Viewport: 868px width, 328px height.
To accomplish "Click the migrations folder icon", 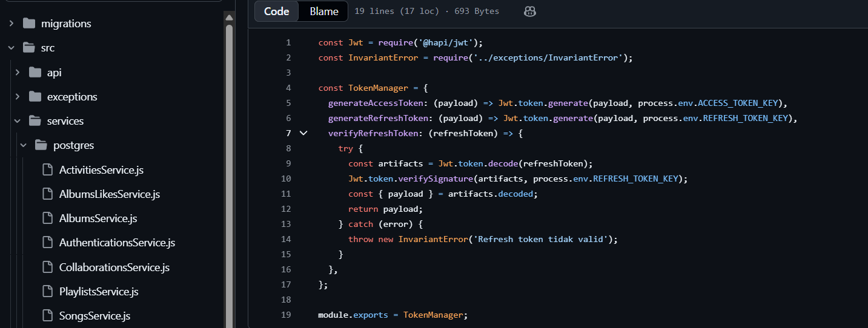I will click(29, 24).
